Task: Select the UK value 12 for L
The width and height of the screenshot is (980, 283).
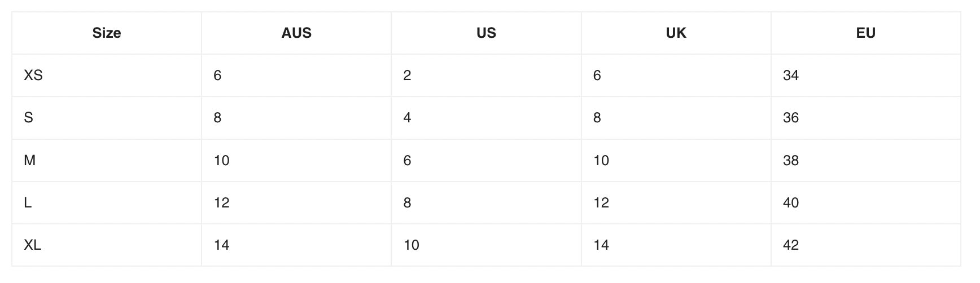Action: (601, 203)
